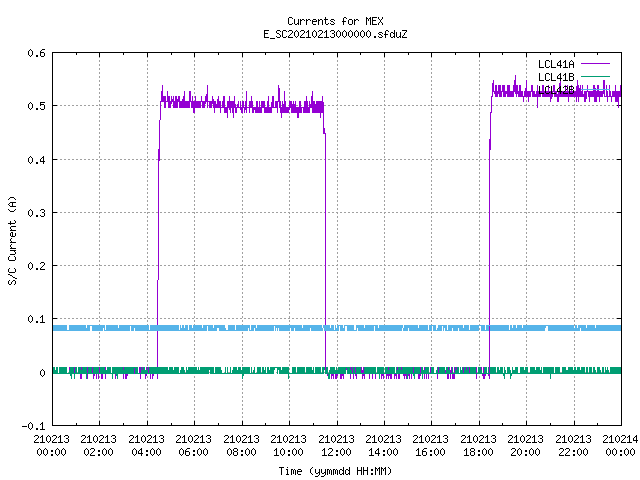Select the filename E_SC20210213000000.sfduZ subtitle

point(335,34)
